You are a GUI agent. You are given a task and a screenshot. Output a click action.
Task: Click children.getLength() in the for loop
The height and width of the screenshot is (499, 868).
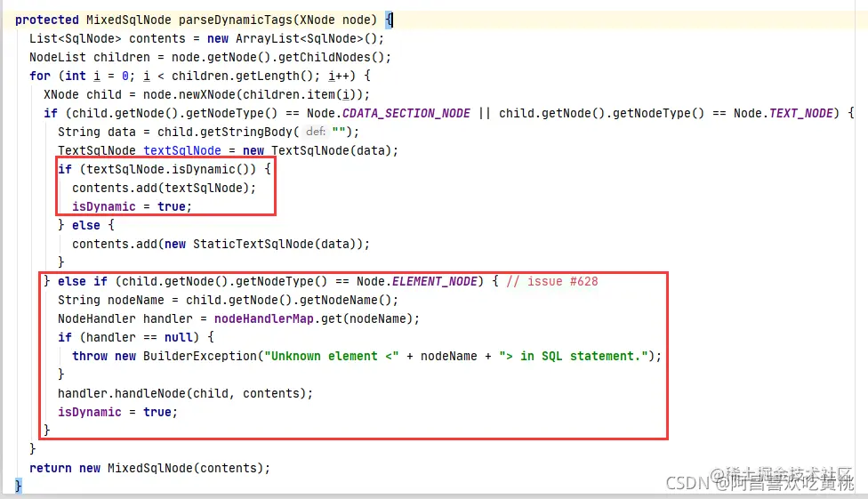click(243, 76)
